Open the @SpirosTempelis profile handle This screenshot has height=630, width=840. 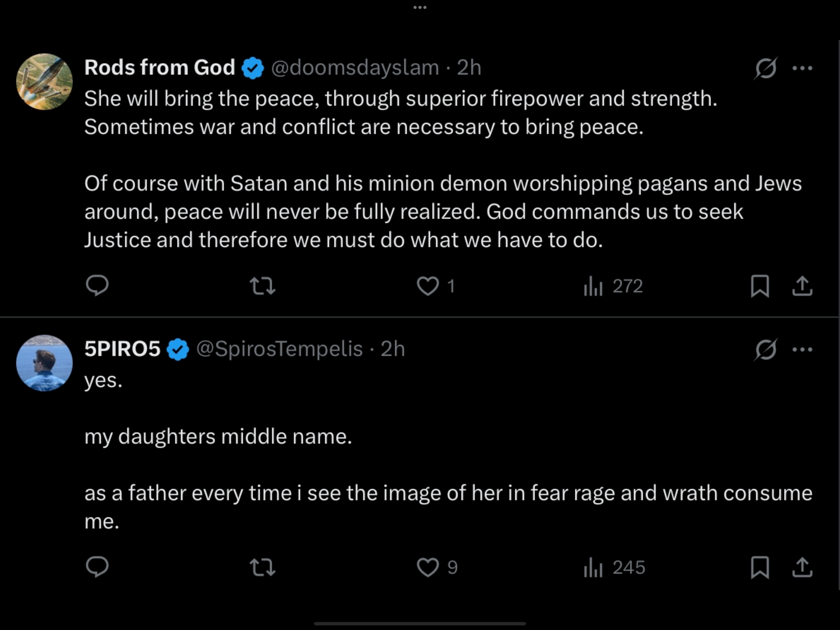[x=279, y=349]
